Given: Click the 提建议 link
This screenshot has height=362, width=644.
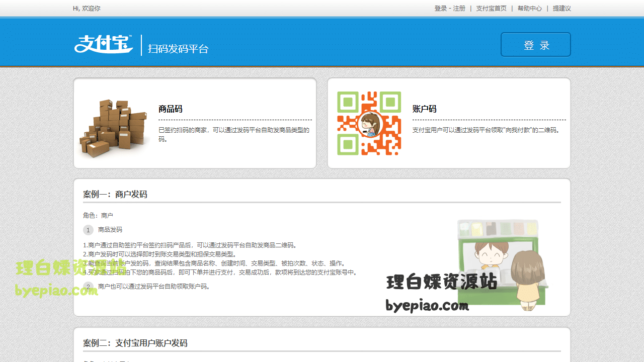Looking at the screenshot, I should tap(562, 9).
